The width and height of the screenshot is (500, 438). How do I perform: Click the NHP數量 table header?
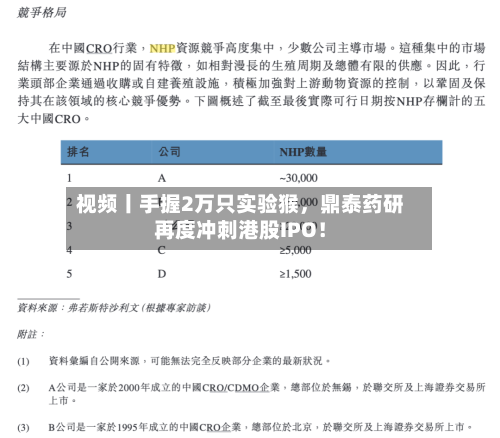pyautogui.click(x=303, y=152)
